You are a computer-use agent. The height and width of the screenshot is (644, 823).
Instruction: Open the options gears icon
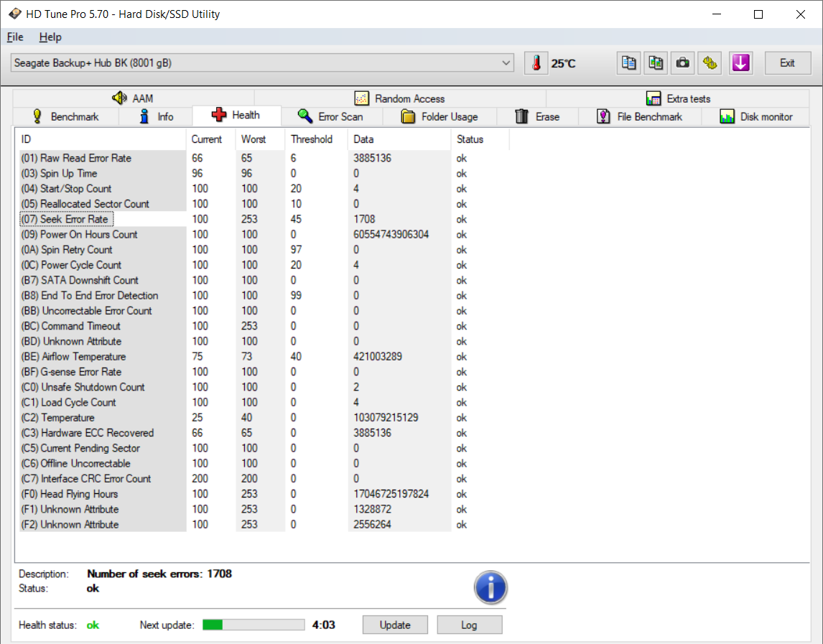710,63
